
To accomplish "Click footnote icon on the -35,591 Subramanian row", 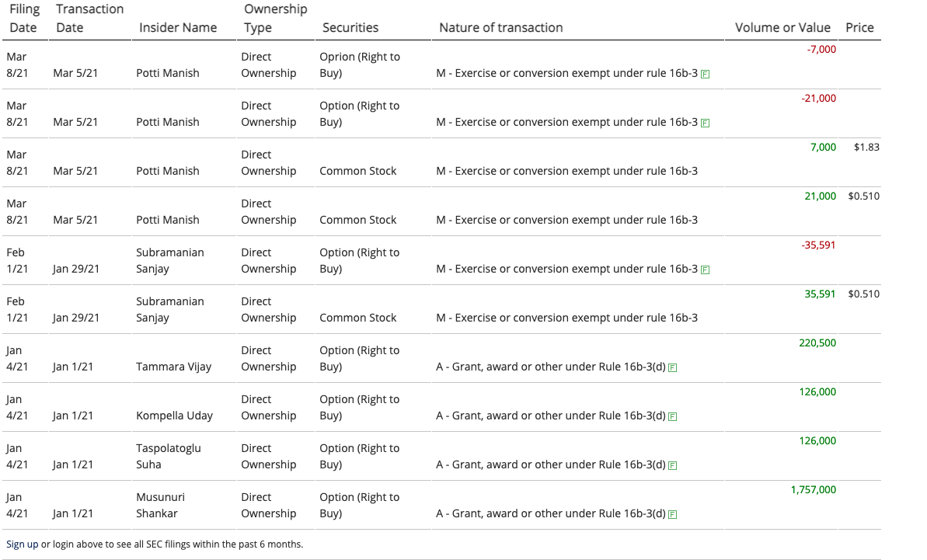I will tap(705, 270).
